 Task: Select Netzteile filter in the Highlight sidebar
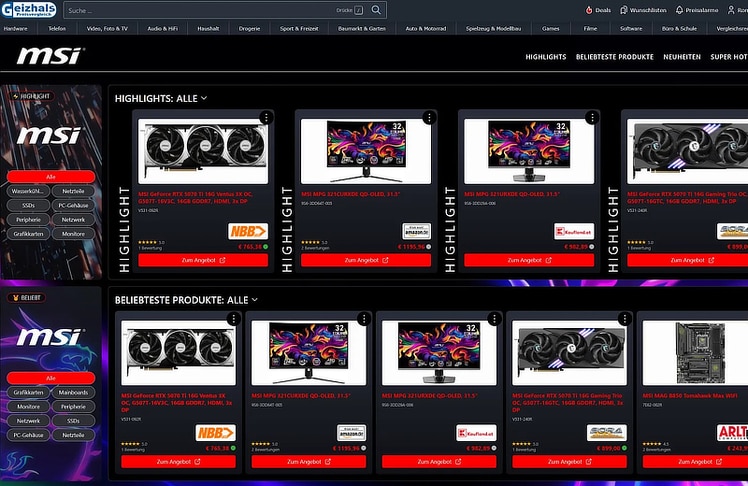click(73, 191)
